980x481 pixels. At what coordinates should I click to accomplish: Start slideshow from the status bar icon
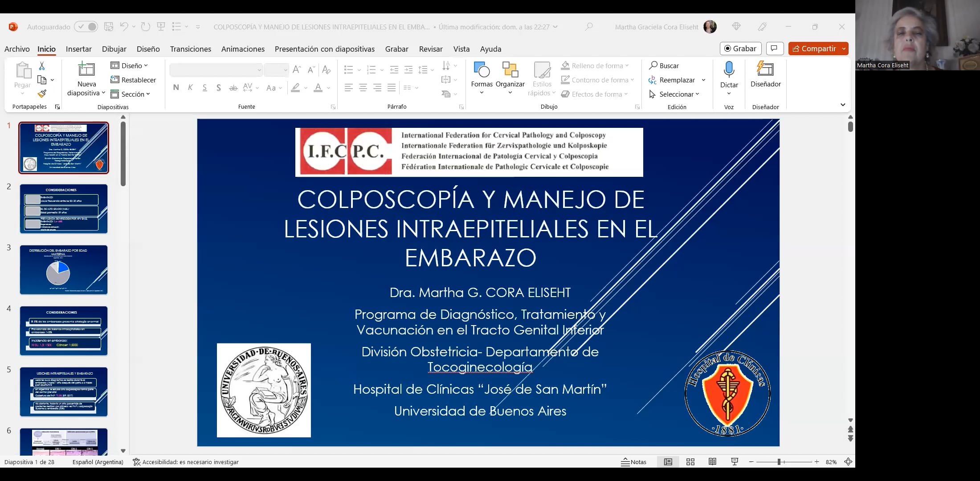734,462
